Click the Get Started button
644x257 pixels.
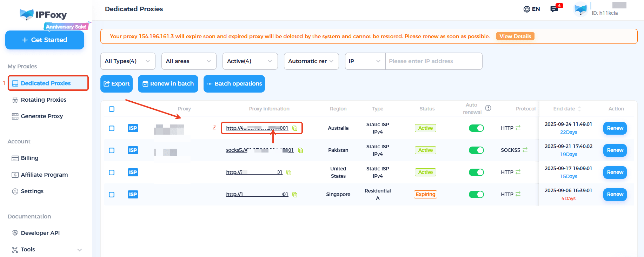tap(45, 40)
